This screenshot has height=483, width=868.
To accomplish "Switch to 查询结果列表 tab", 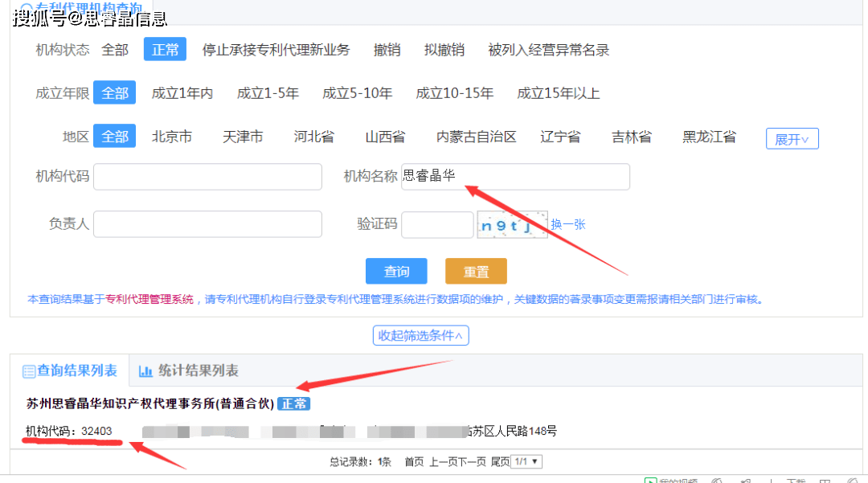I will click(x=77, y=370).
